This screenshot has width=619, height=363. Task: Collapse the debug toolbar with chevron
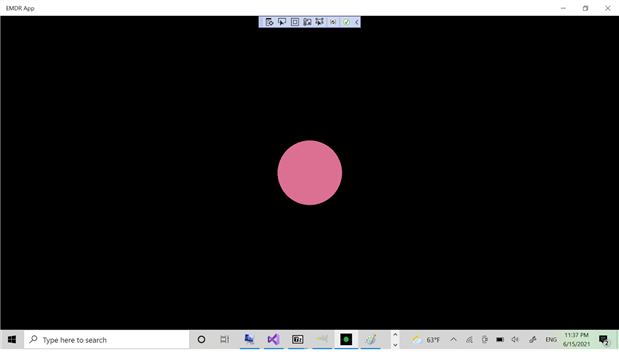tap(356, 22)
